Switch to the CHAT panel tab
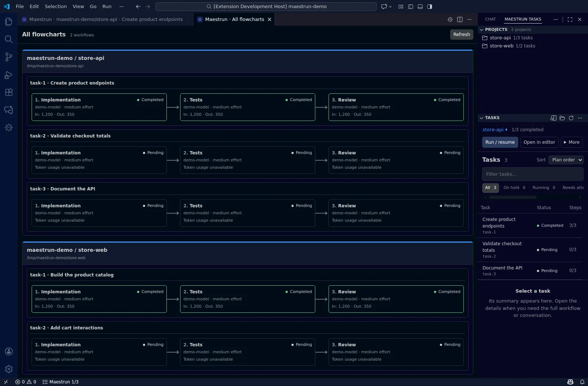The image size is (588, 386). click(x=490, y=19)
